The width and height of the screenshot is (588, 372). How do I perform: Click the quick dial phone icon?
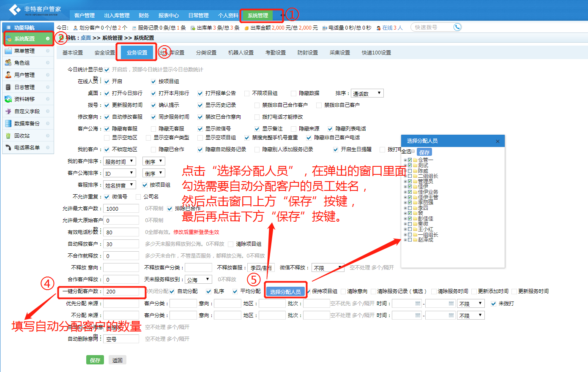click(x=457, y=27)
